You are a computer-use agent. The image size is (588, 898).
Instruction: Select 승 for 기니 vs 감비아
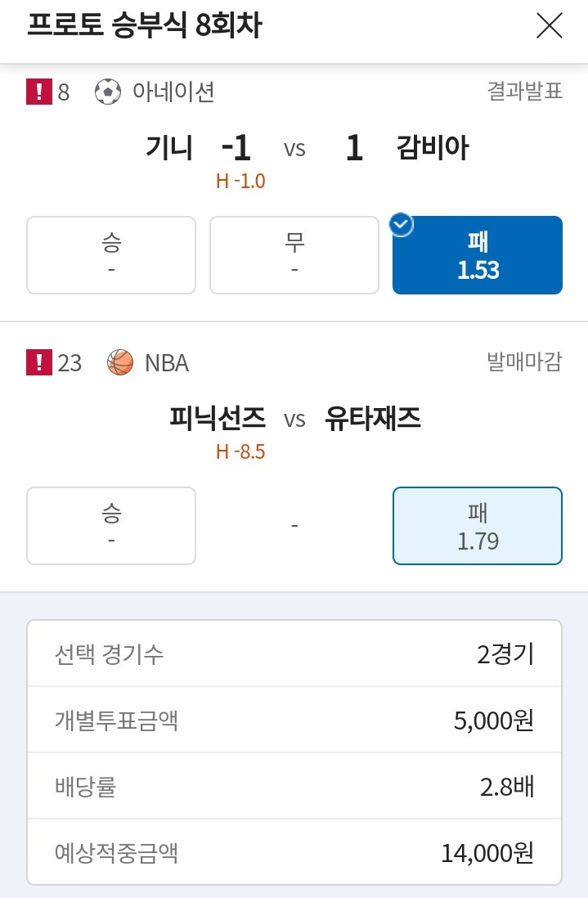pos(111,255)
